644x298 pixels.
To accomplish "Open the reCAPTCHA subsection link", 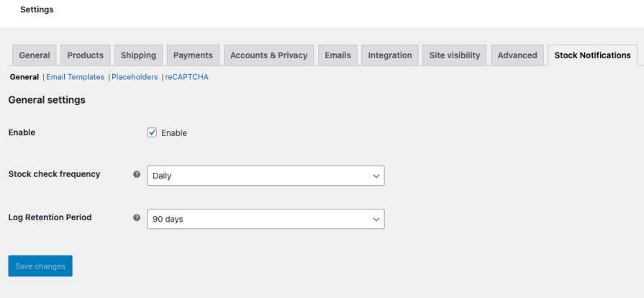I will pos(186,77).
